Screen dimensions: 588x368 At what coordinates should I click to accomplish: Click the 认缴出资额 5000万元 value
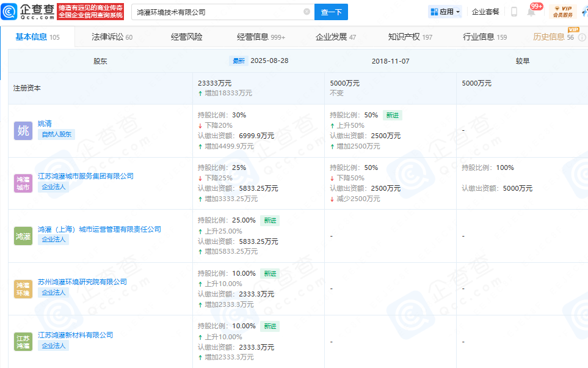click(497, 188)
